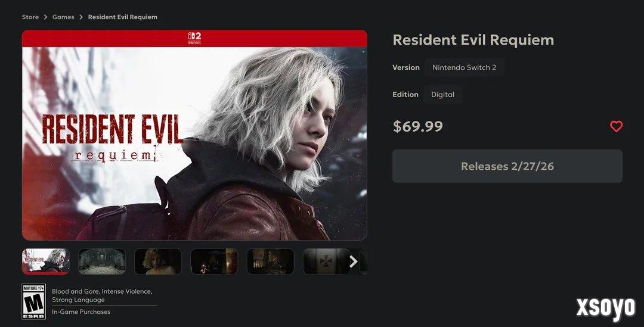Click the ESRB Mature 17+ rating icon

[x=33, y=301]
